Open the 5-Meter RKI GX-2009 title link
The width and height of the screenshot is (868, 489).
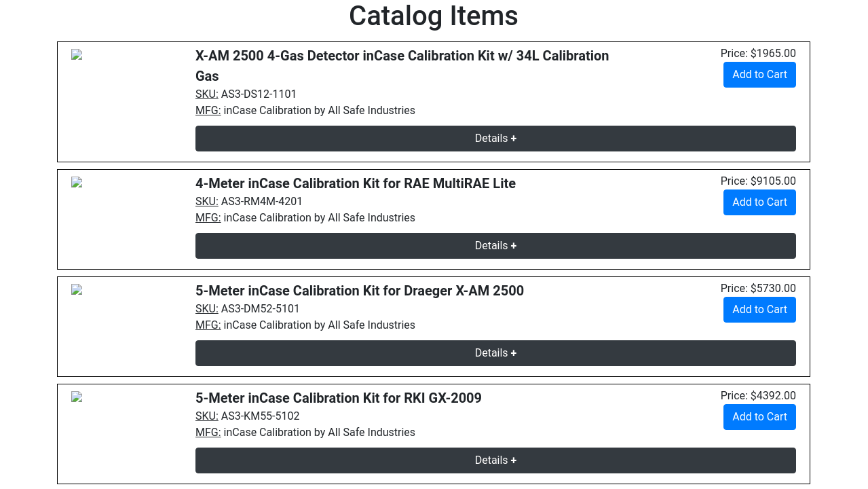coord(338,398)
